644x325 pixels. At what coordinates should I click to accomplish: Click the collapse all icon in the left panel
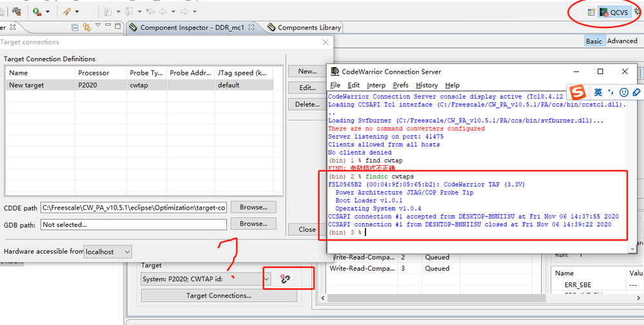75,28
